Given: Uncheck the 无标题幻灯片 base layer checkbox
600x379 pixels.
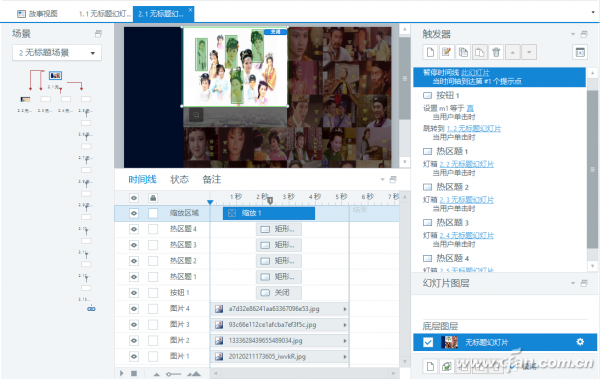Looking at the screenshot, I should (428, 342).
